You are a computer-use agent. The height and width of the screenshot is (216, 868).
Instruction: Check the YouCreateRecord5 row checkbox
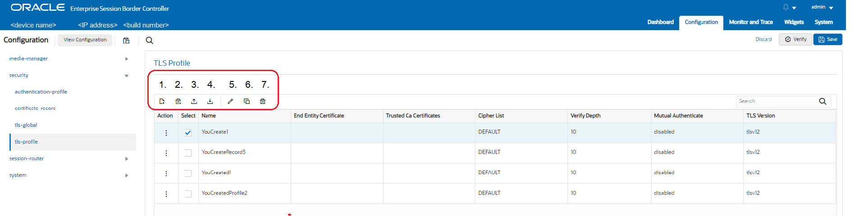188,153
